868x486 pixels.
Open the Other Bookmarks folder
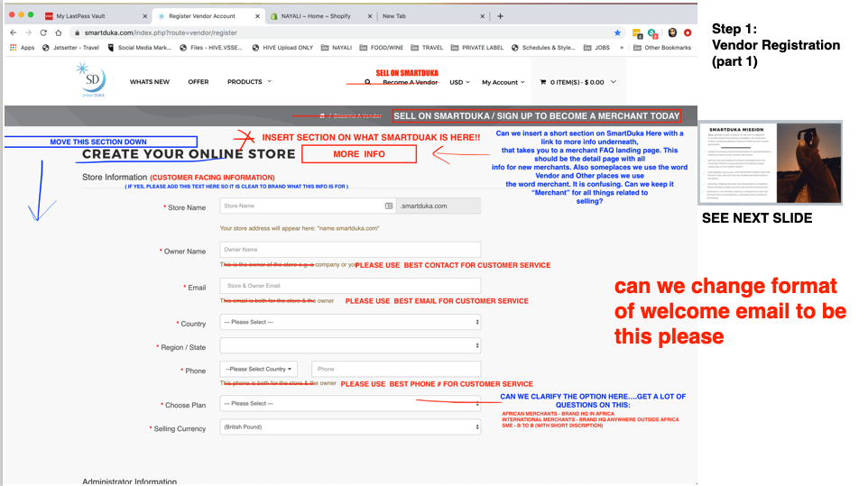pyautogui.click(x=662, y=48)
